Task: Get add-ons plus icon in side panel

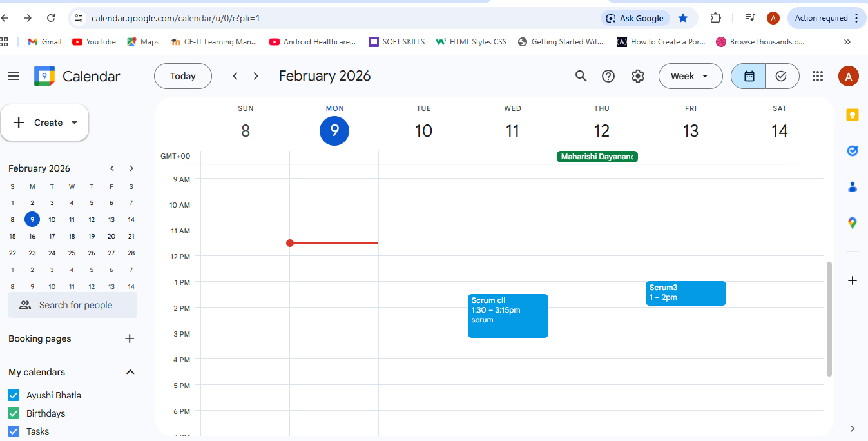Action: (853, 280)
